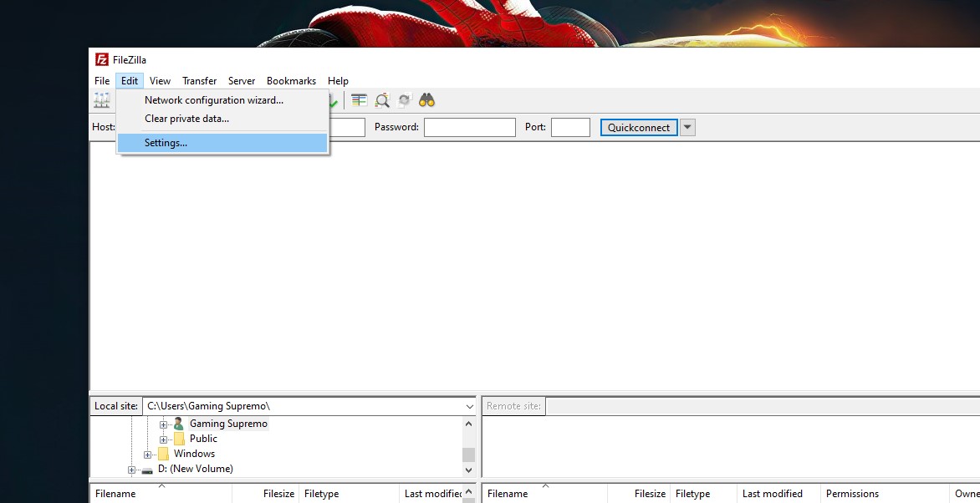Click the binoculars file search icon
Screen dimensions: 980x503
tap(427, 101)
